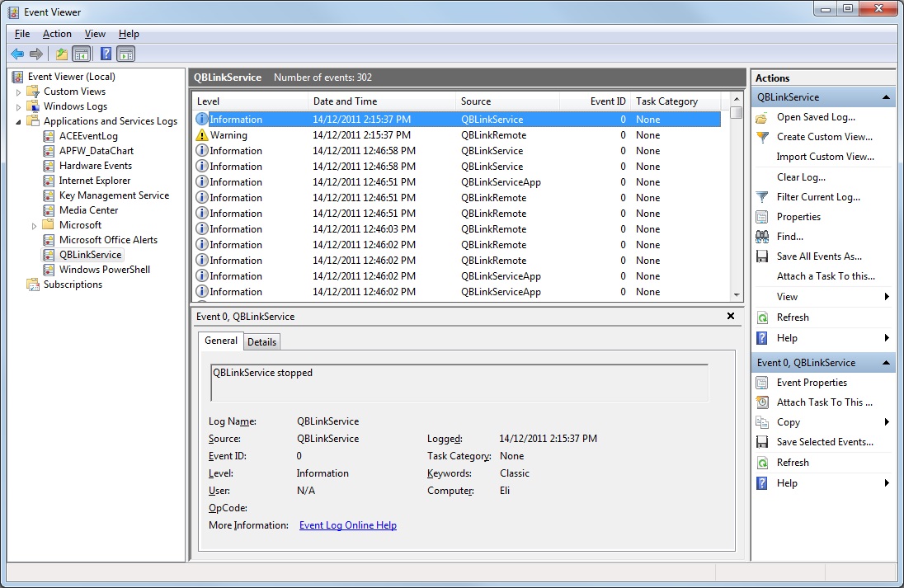This screenshot has width=904, height=588.
Task: Select the Microsoft Office Alerts log
Action: [108, 240]
